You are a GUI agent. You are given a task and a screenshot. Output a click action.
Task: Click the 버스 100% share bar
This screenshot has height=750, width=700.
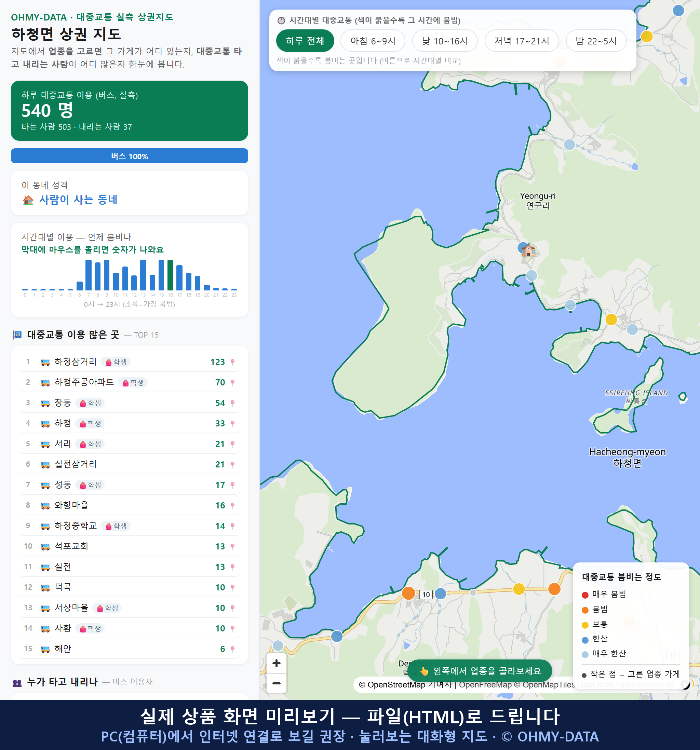[x=130, y=156]
